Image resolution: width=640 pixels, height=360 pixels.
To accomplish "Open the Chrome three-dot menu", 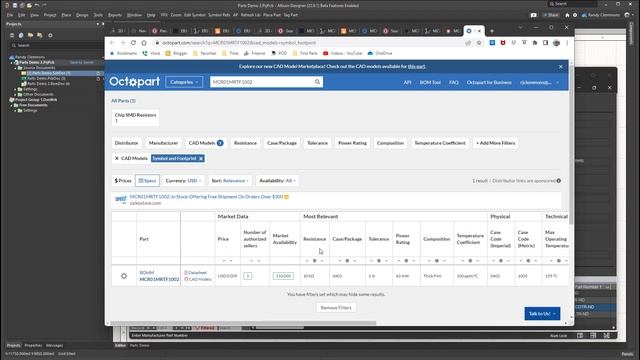I will pos(567,42).
